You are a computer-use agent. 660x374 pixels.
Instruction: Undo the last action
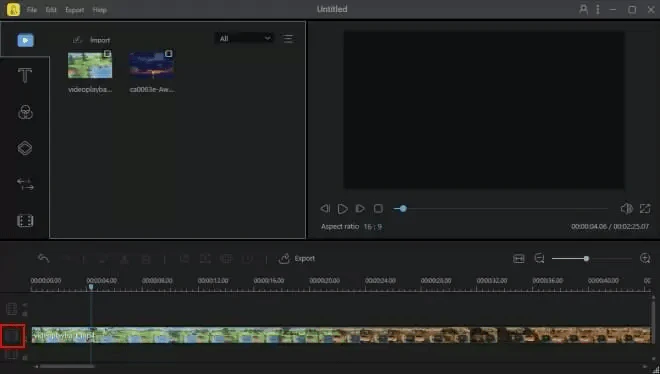point(43,258)
